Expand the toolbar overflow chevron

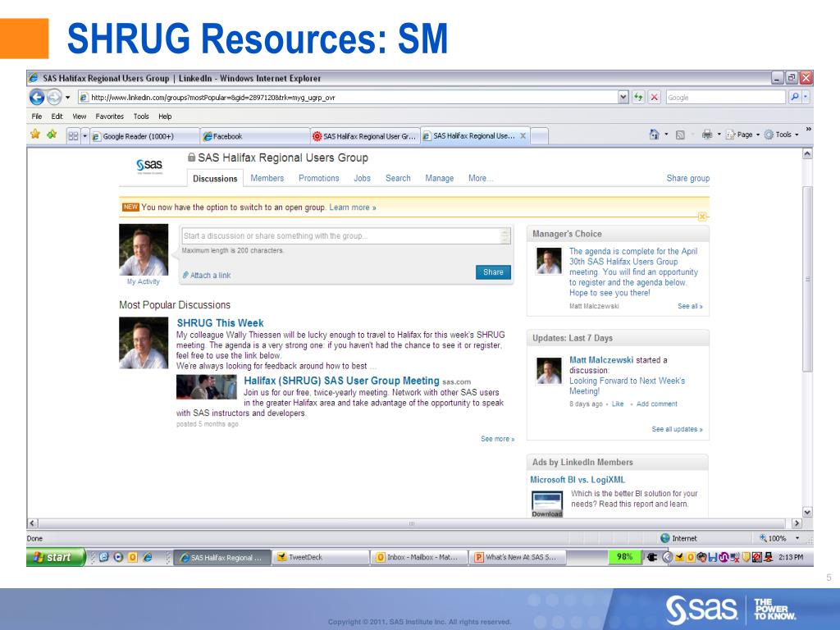808,129
